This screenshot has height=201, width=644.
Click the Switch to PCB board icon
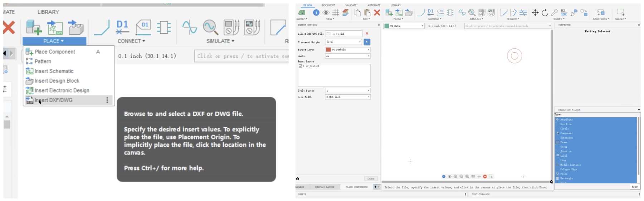coord(302,13)
